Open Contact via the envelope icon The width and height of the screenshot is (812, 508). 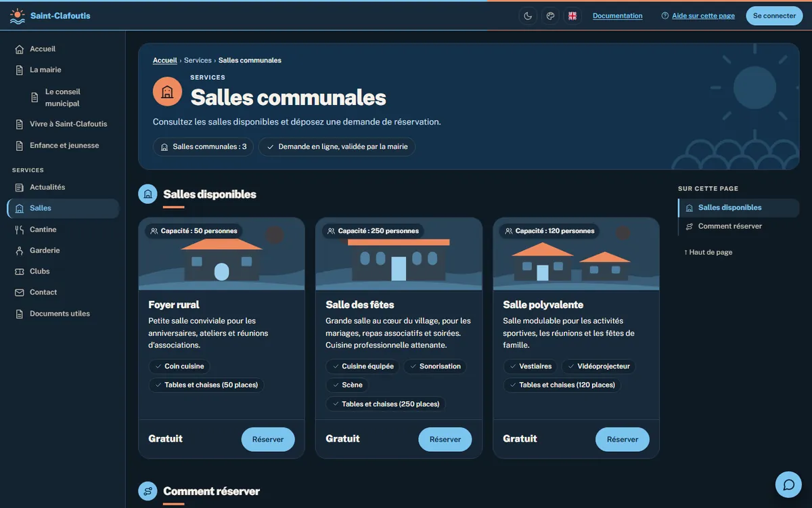coord(19,293)
